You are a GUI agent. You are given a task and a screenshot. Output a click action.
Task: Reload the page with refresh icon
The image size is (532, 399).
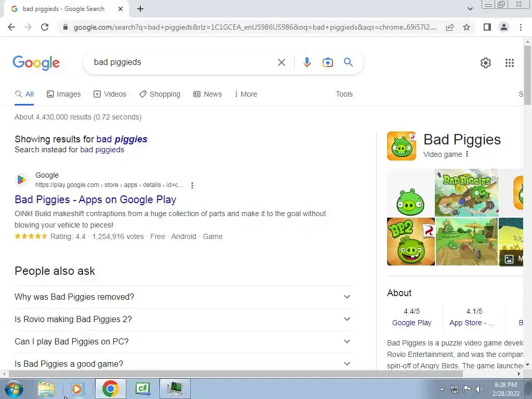[45, 27]
